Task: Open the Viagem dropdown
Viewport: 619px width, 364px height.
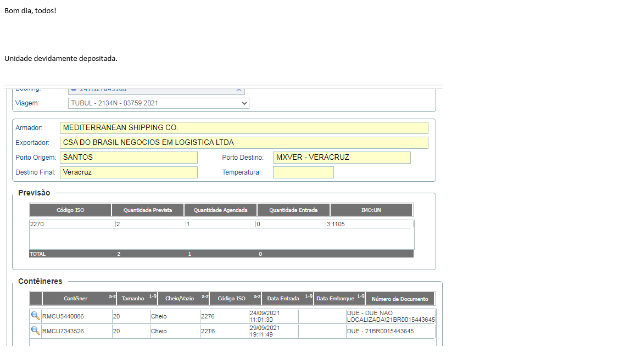Action: point(159,103)
